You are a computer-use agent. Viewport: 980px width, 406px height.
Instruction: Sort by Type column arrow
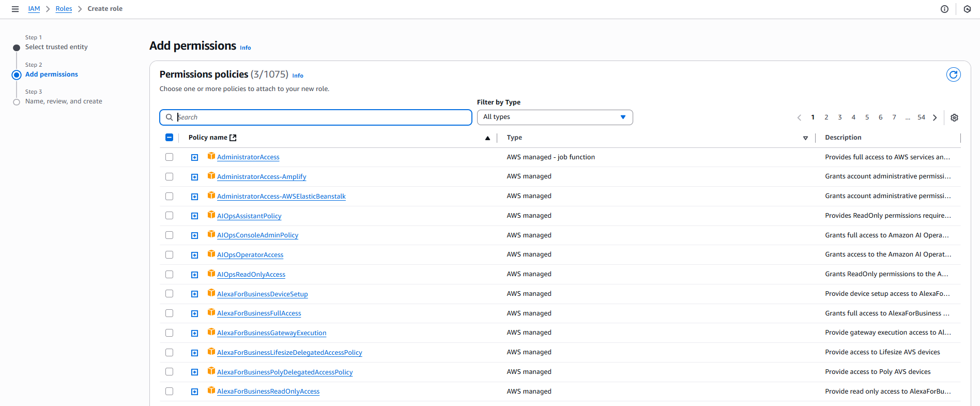805,138
